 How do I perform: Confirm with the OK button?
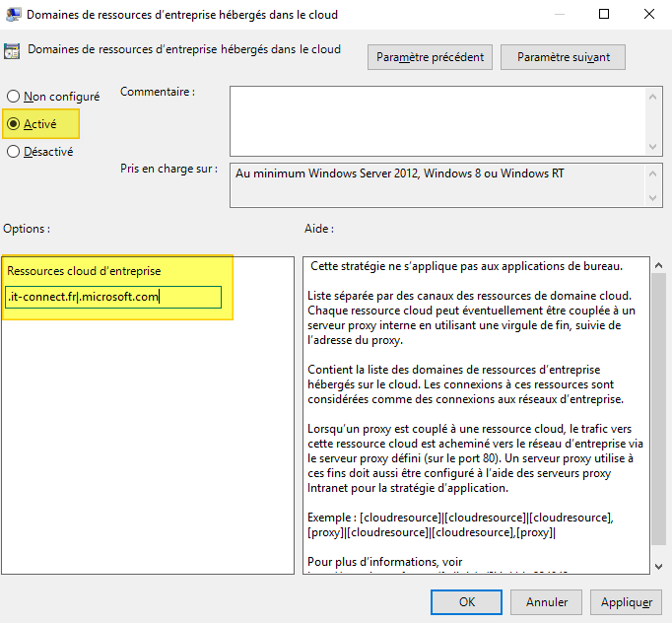pyautogui.click(x=466, y=601)
